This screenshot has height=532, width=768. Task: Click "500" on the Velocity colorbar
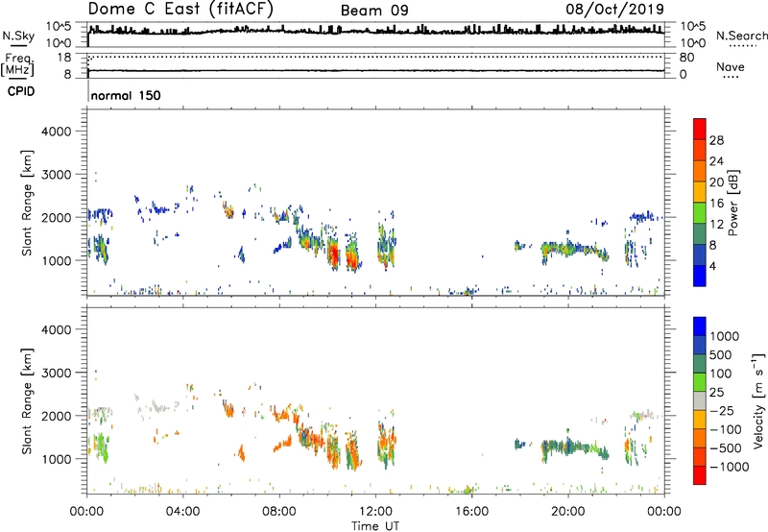[720, 354]
